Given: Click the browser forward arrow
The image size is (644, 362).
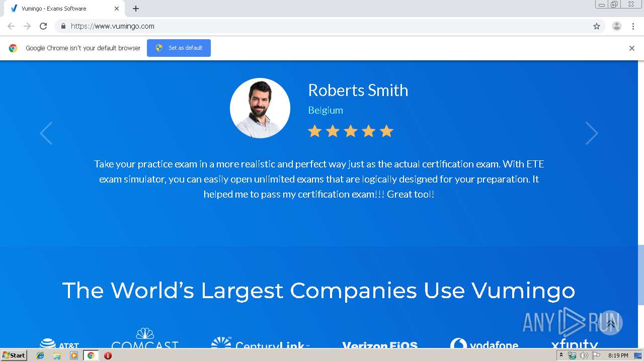Looking at the screenshot, I should point(27,26).
